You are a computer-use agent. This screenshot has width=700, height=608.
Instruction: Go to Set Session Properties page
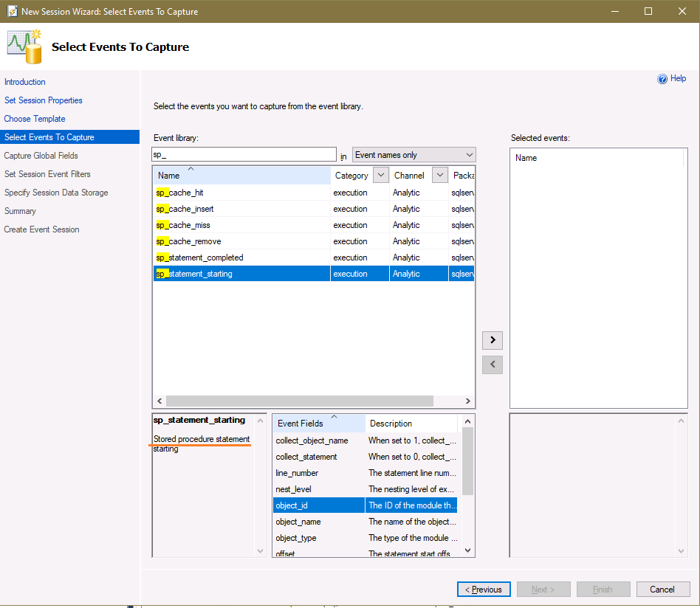coord(44,100)
